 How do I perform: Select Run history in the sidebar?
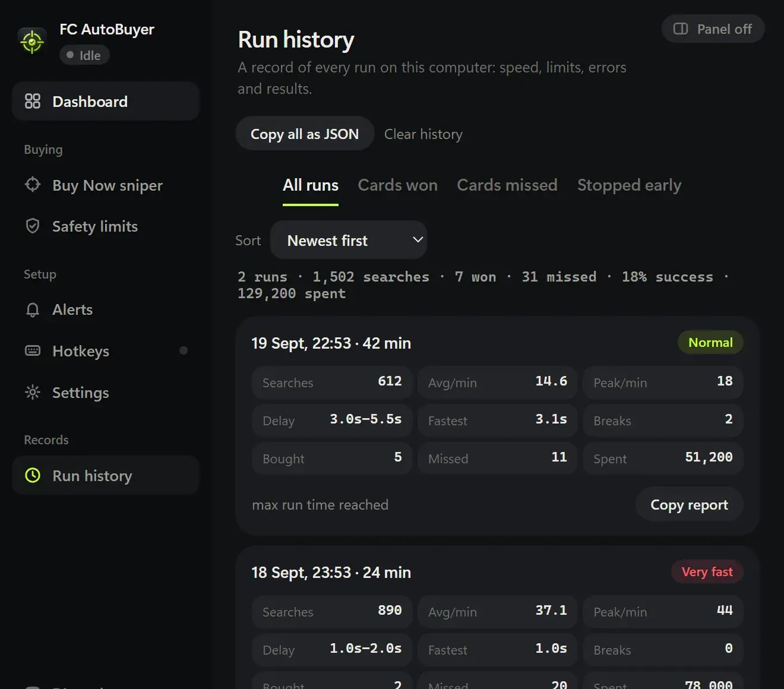point(106,476)
